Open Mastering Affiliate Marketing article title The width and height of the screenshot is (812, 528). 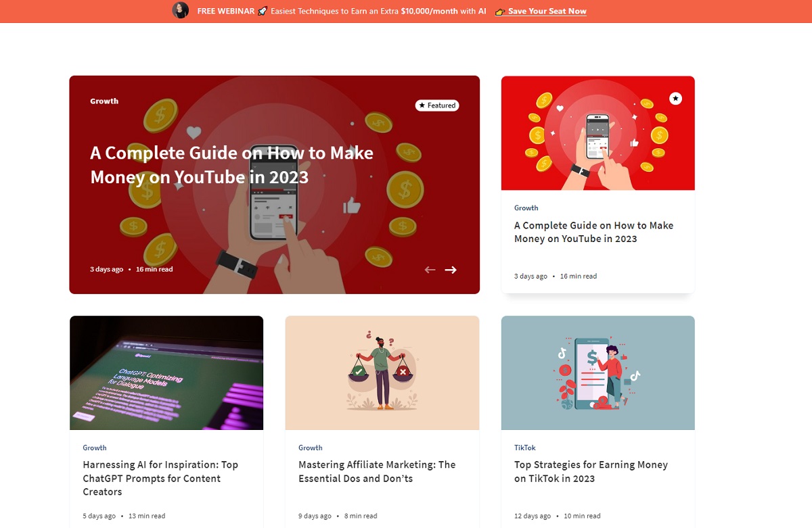[377, 471]
